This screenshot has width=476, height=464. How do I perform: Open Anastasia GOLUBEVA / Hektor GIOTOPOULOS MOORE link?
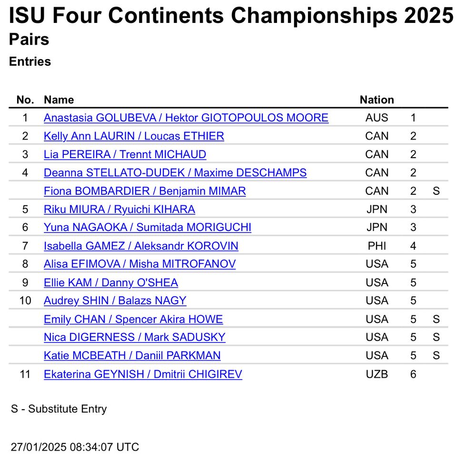coord(186,118)
